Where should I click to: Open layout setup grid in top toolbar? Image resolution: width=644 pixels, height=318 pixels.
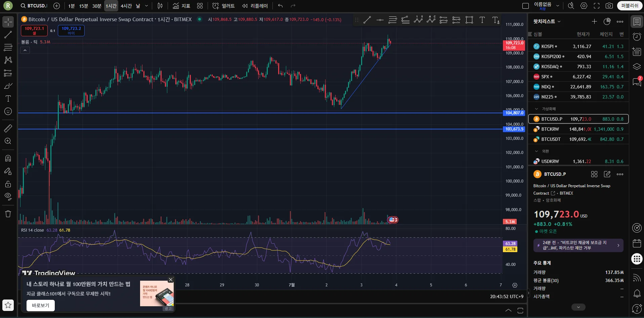coord(200,6)
